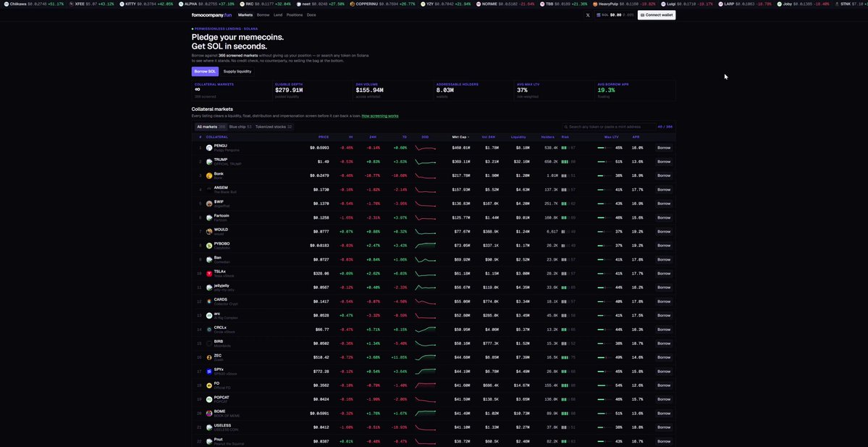
Task: Click the COPPERINU icon in ticker
Action: click(x=353, y=4)
